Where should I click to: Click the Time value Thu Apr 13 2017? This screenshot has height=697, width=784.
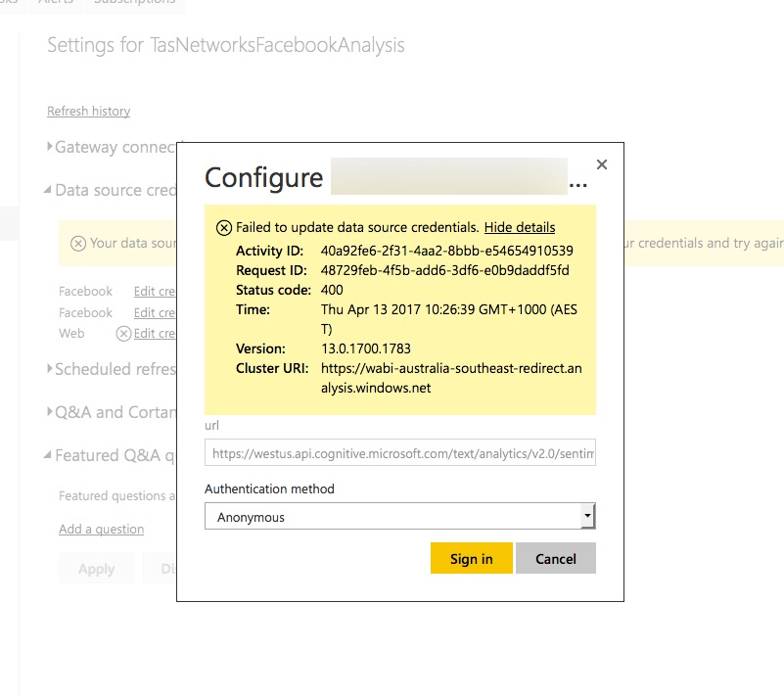[x=448, y=319]
